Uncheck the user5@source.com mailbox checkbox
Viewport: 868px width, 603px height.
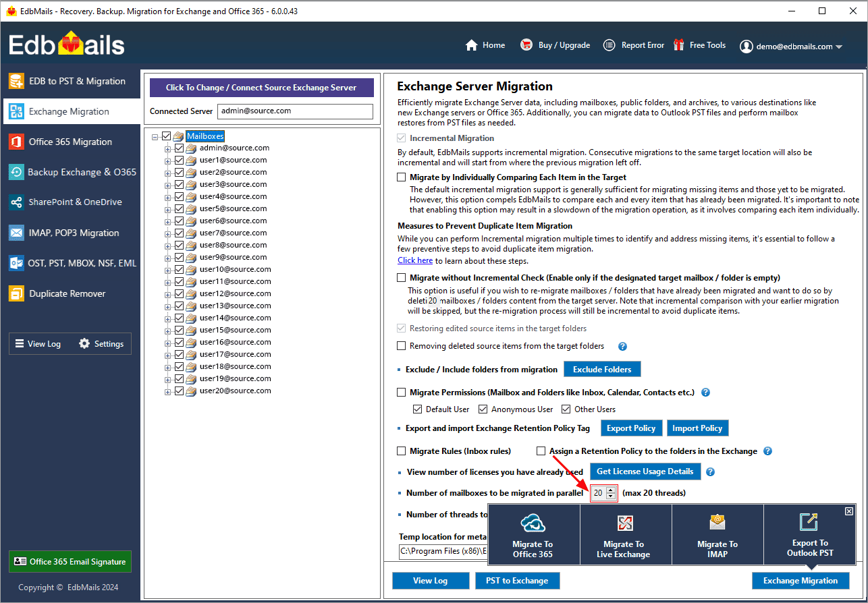pyautogui.click(x=179, y=208)
